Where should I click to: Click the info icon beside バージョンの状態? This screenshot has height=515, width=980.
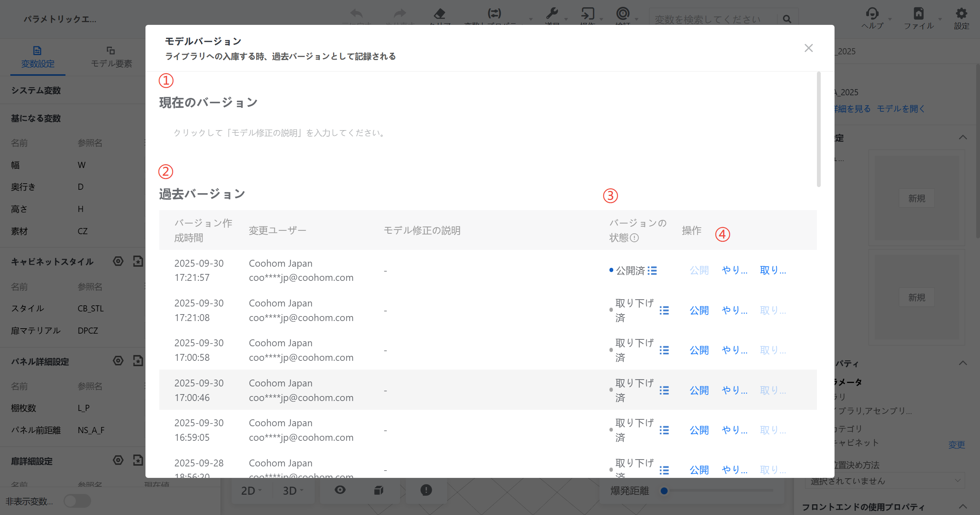(x=634, y=238)
